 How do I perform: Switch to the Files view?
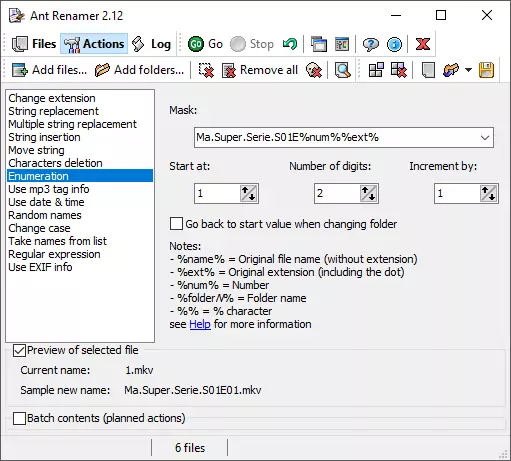click(x=34, y=44)
